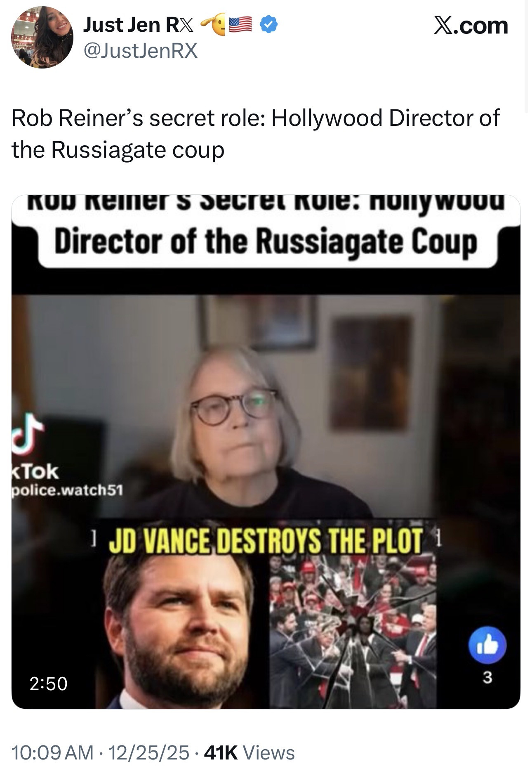Click the JD Vance Destroys The Plot caption
Viewport: 532px width, 776px height.
click(x=266, y=540)
